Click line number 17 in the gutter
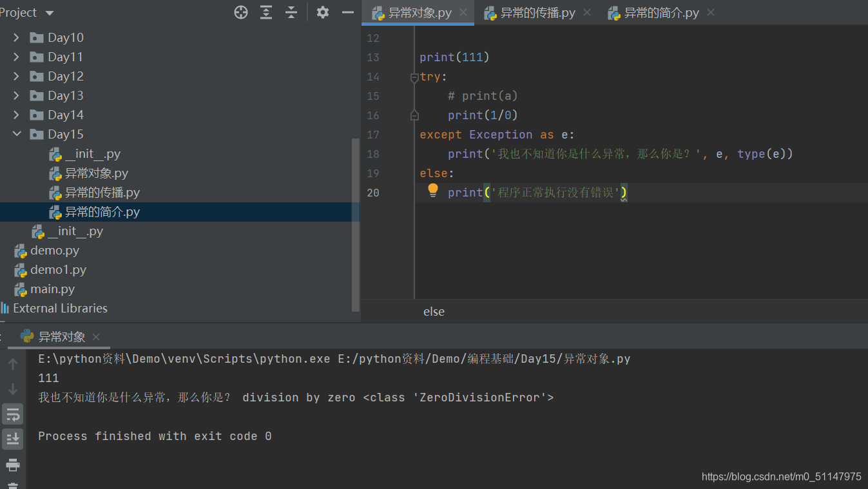 pos(373,135)
